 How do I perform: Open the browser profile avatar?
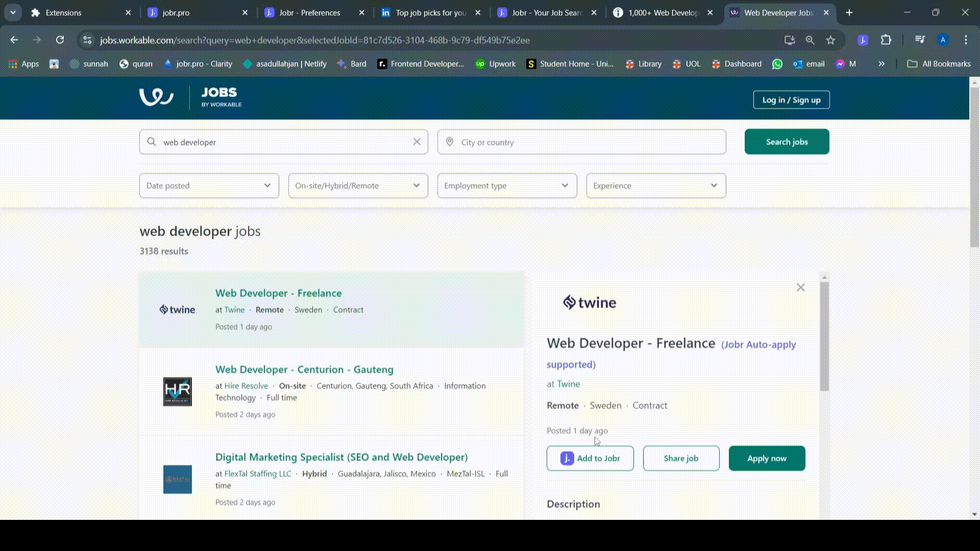[943, 40]
